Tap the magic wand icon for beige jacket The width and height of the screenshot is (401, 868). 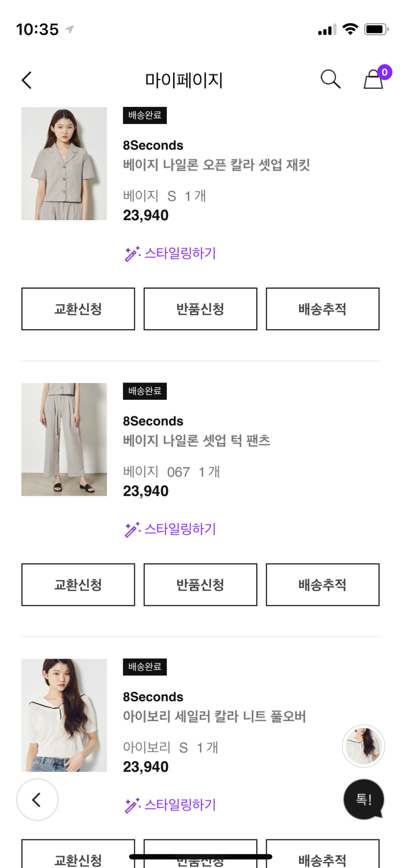point(132,254)
